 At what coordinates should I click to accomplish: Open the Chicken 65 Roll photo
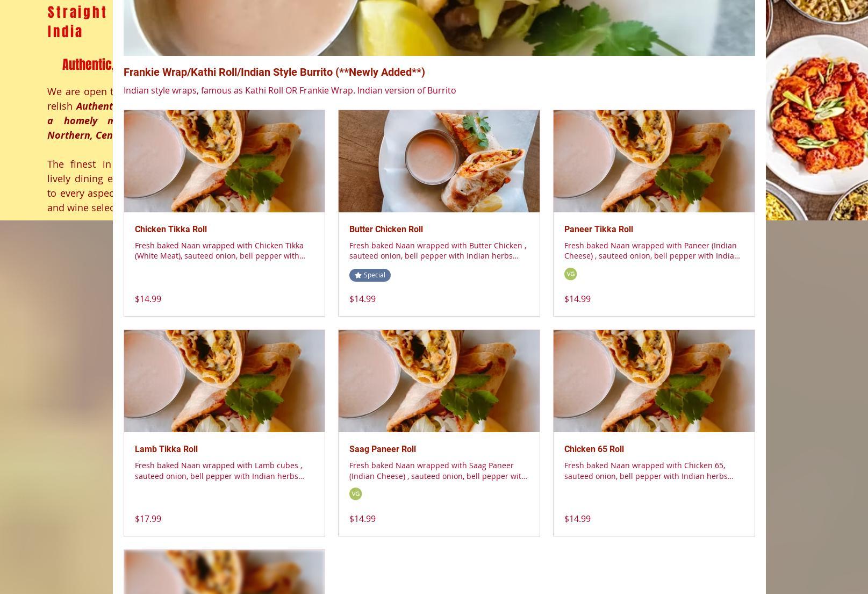point(654,381)
